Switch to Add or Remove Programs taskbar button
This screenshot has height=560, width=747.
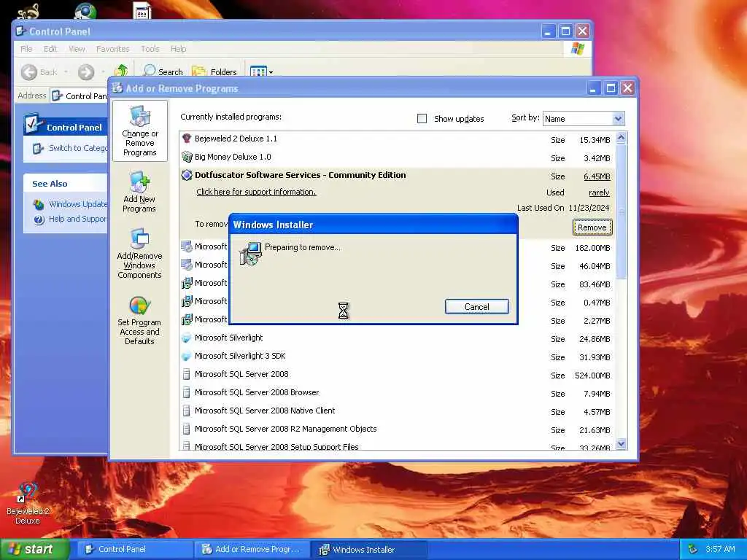[x=251, y=549]
